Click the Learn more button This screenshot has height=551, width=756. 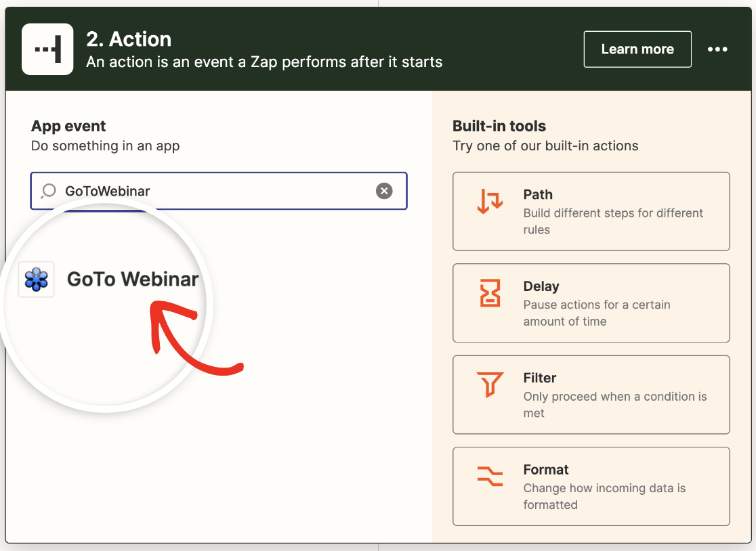pyautogui.click(x=637, y=49)
